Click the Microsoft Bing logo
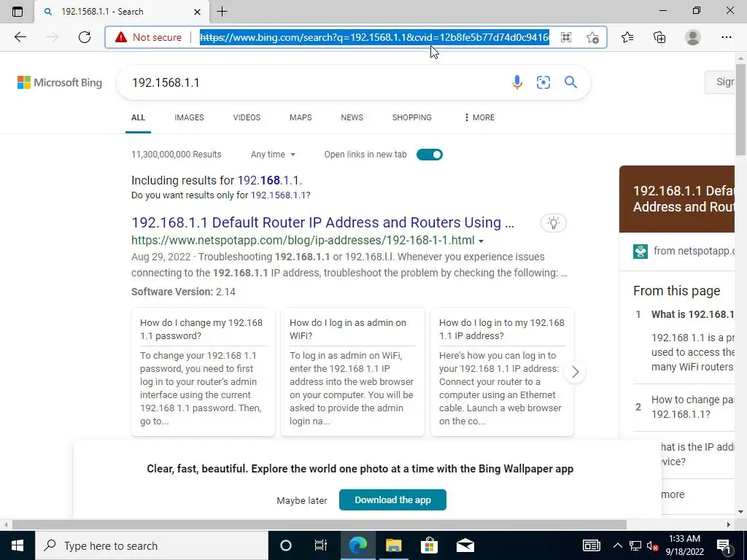 (60, 82)
